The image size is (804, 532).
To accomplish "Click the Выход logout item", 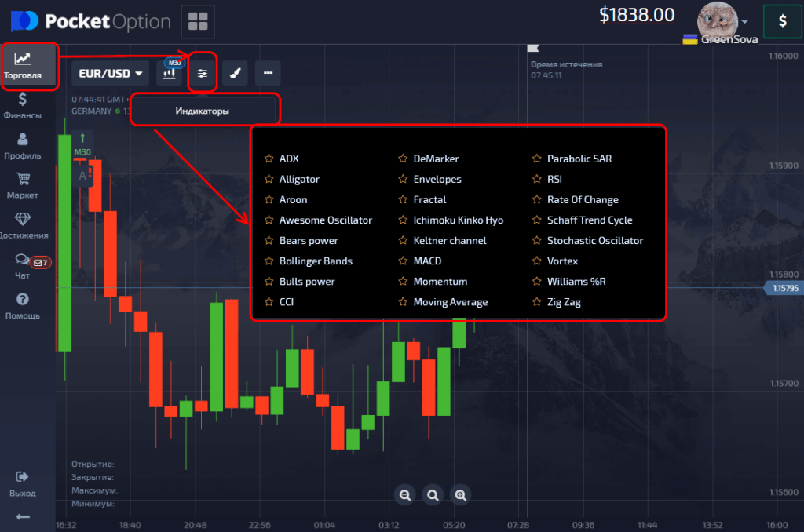I will click(x=23, y=484).
